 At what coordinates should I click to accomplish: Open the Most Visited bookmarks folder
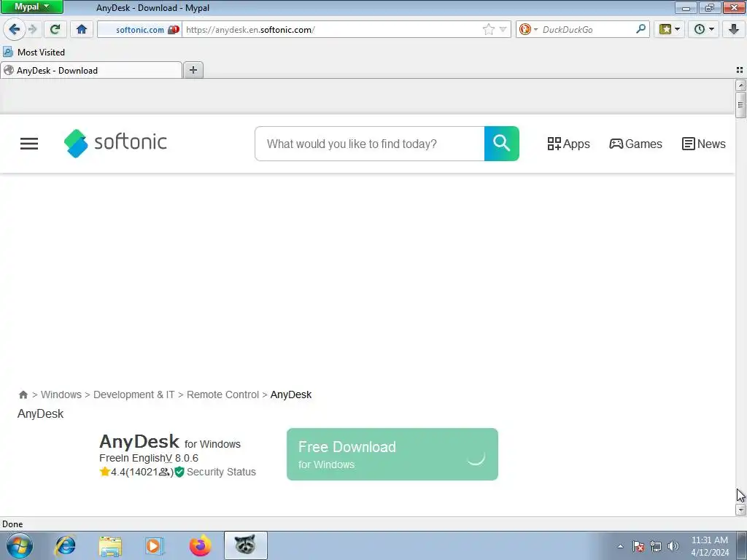[34, 52]
